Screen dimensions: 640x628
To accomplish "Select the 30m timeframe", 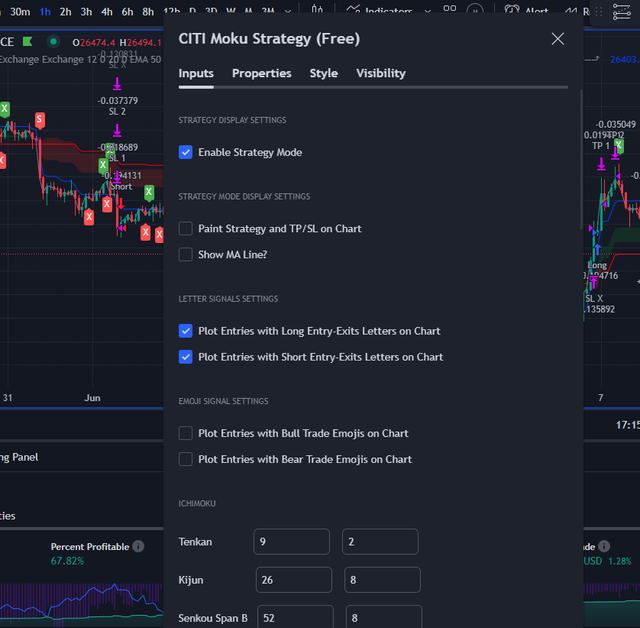I will coord(20,12).
